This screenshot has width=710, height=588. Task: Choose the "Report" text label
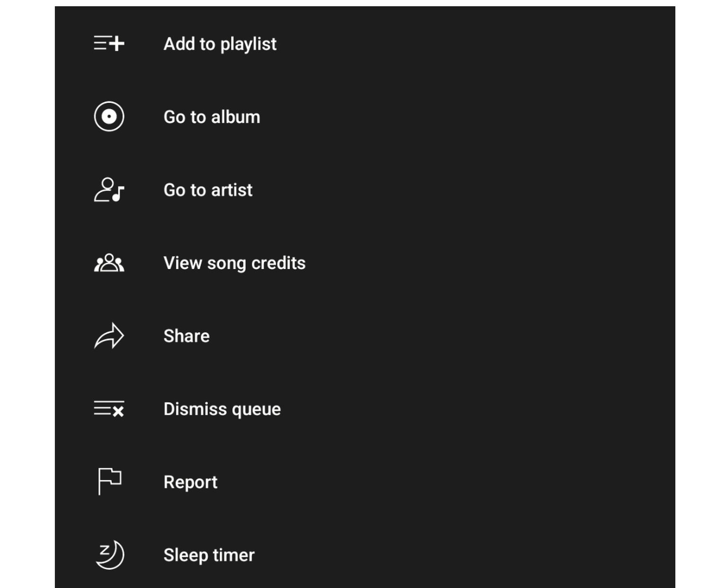click(x=190, y=482)
